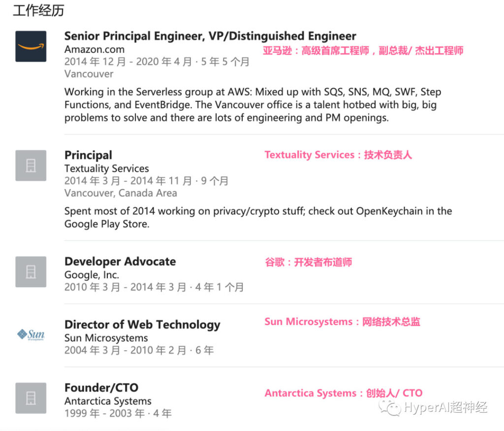Click the Principal job title
The width and height of the screenshot is (504, 431).
88,155
